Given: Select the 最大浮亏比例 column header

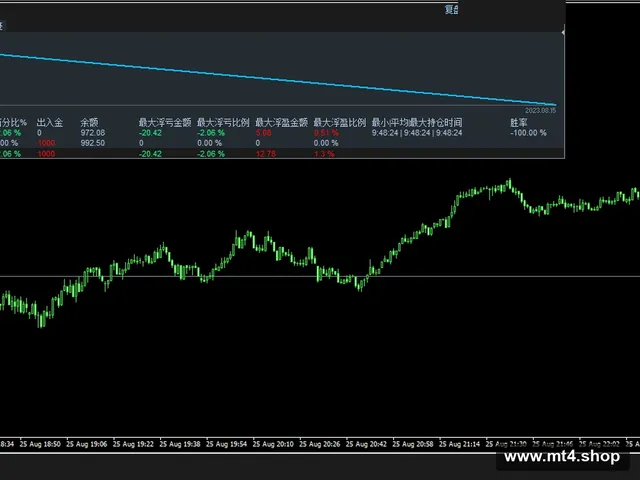Looking at the screenshot, I should coord(223,122).
